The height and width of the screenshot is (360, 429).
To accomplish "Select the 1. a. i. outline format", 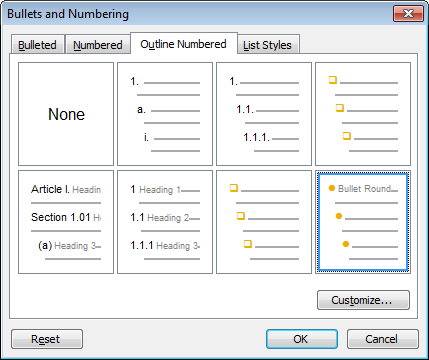I will 165,114.
